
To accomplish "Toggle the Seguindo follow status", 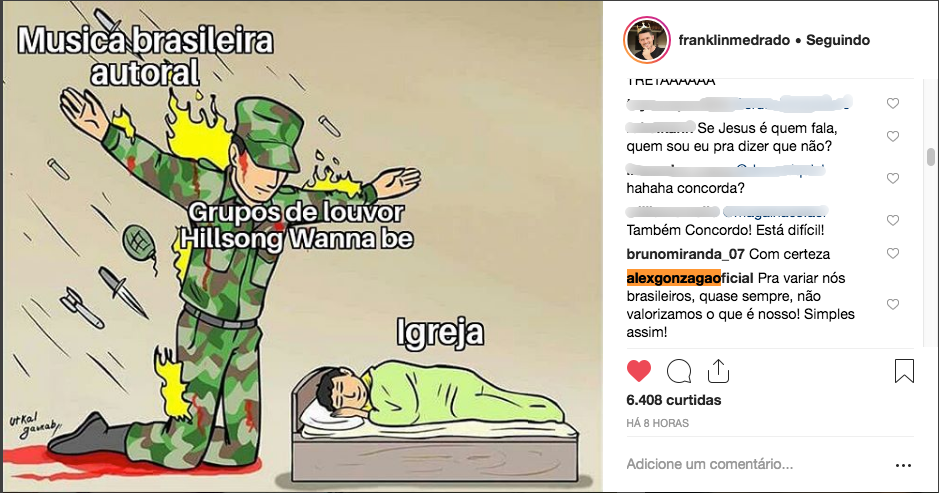I will click(x=838, y=40).
